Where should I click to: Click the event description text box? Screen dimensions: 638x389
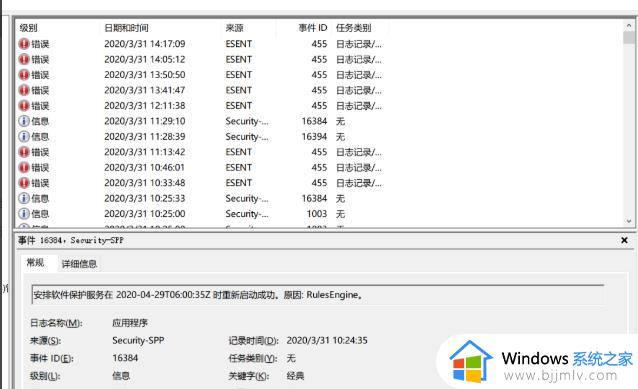[x=318, y=295]
